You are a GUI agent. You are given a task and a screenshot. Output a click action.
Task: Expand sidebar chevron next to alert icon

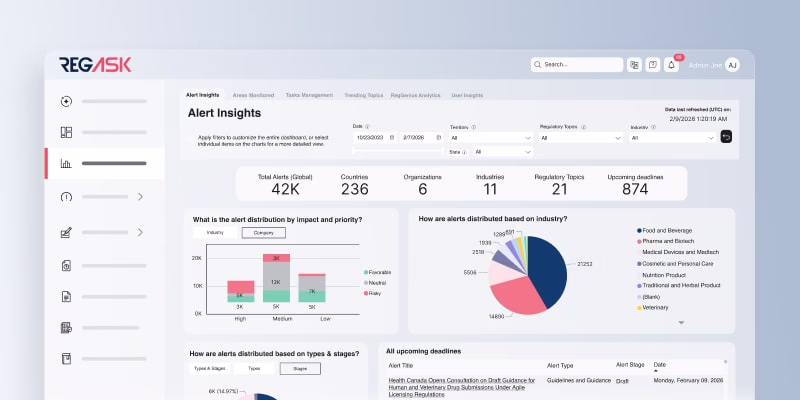tap(140, 196)
